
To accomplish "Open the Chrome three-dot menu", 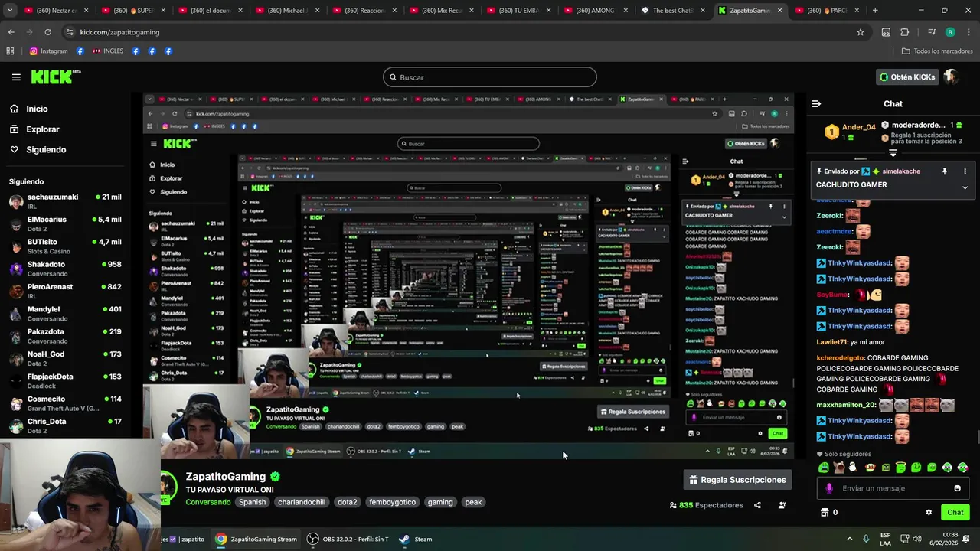I will [x=969, y=32].
